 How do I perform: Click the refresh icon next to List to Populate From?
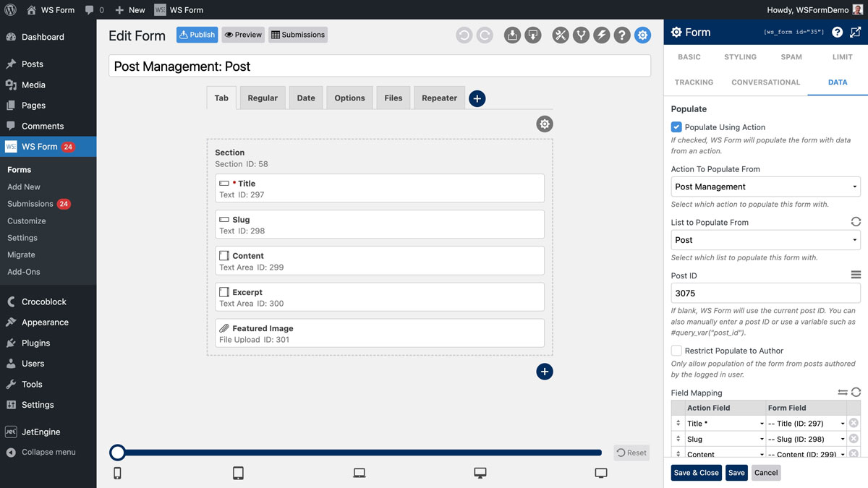click(x=855, y=221)
